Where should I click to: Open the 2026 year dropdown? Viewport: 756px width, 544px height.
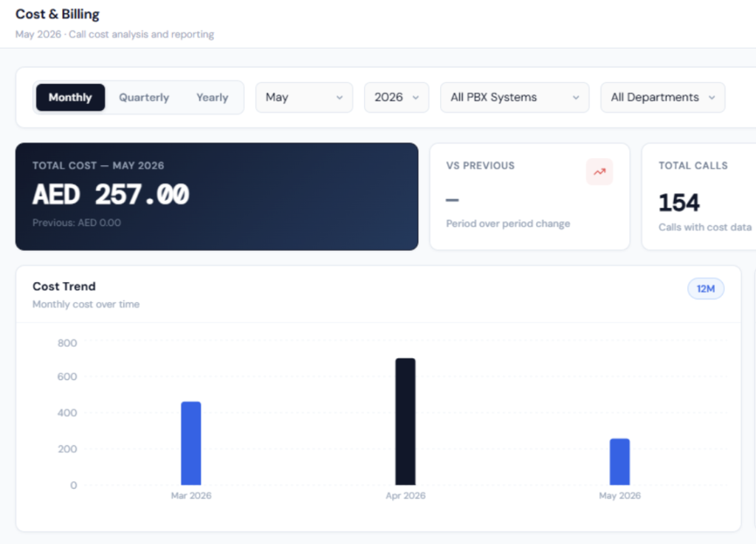coord(396,97)
